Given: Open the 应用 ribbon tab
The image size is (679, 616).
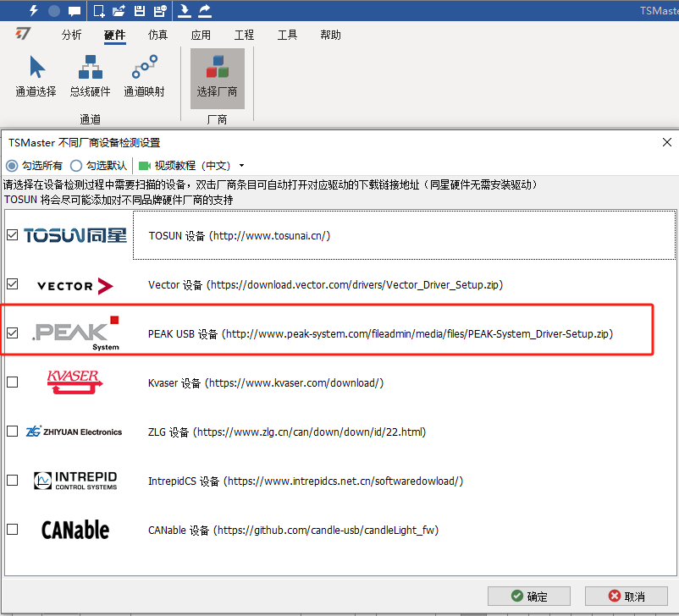Looking at the screenshot, I should point(201,35).
